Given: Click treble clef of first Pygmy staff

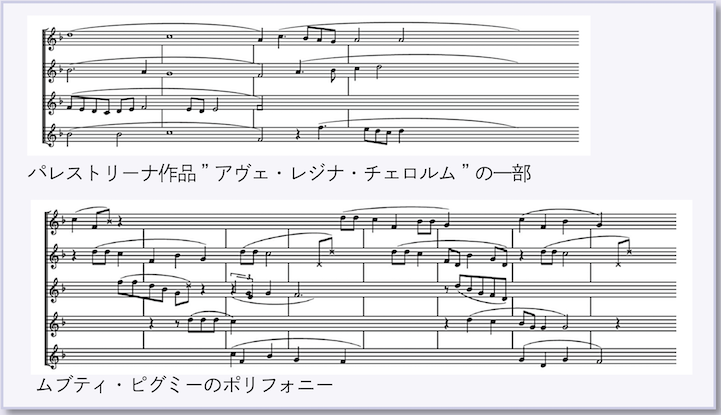Looking at the screenshot, I should (x=55, y=222).
